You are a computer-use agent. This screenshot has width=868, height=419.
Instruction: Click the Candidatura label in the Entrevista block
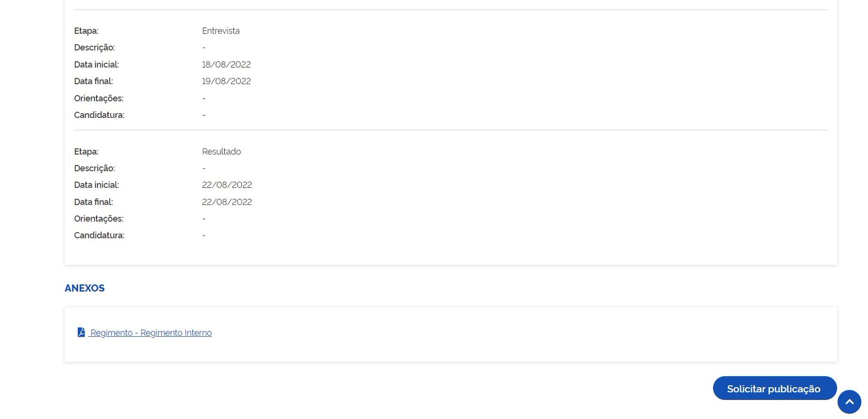click(99, 115)
